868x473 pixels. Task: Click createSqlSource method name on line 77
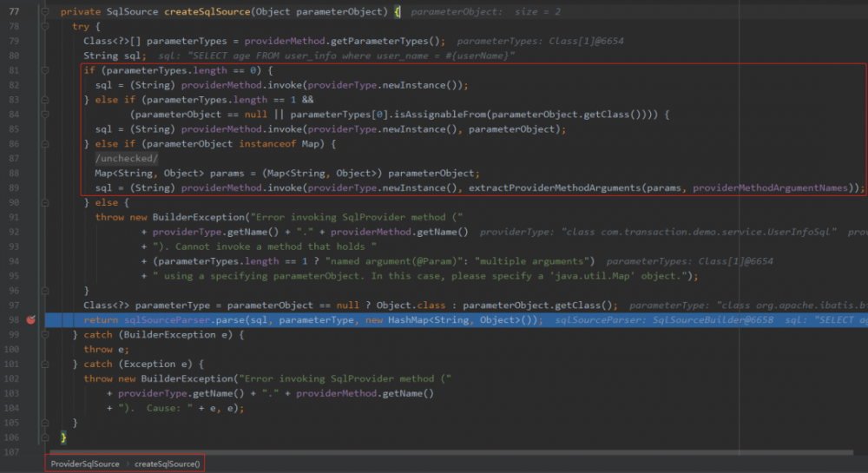(207, 11)
